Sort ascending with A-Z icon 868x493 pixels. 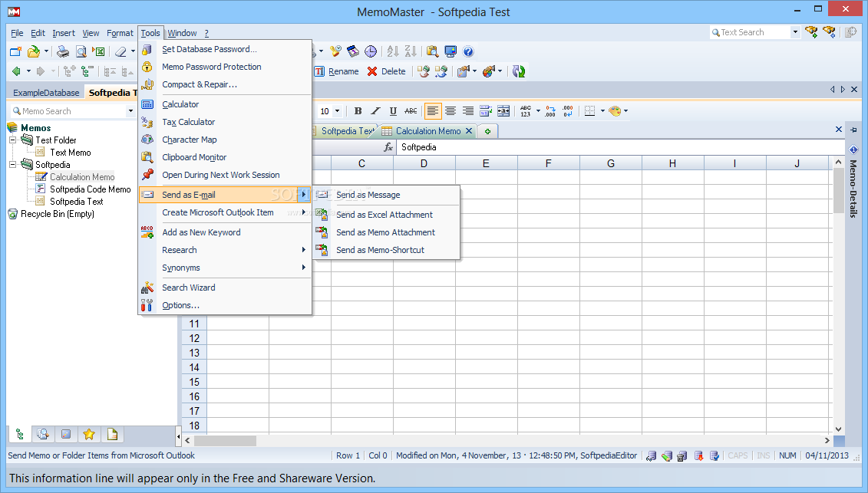coord(393,51)
